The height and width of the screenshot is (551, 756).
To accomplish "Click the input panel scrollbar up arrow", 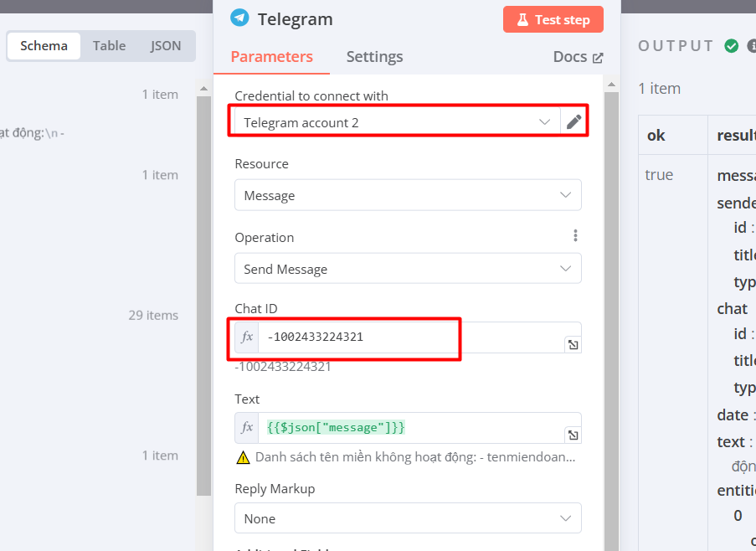I will click(x=204, y=89).
